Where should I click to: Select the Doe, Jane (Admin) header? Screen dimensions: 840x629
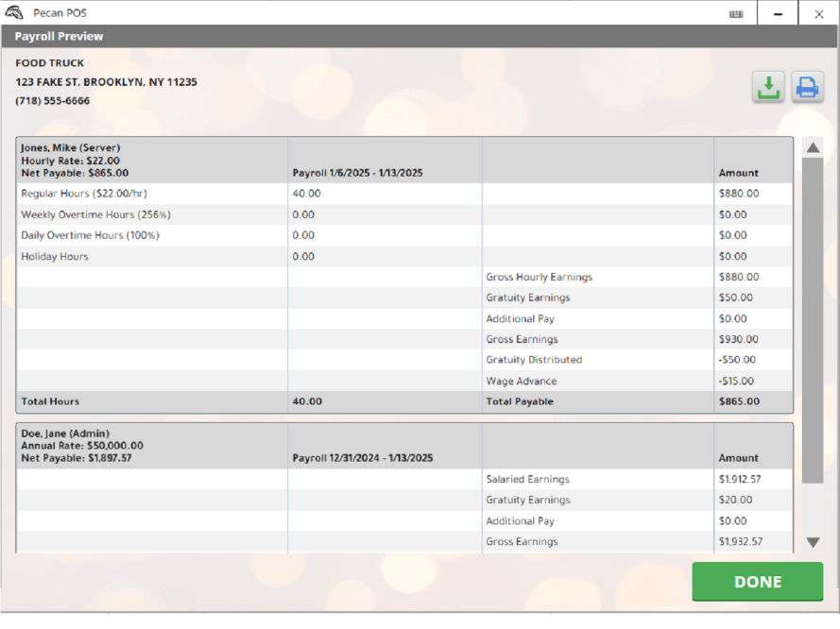[64, 433]
